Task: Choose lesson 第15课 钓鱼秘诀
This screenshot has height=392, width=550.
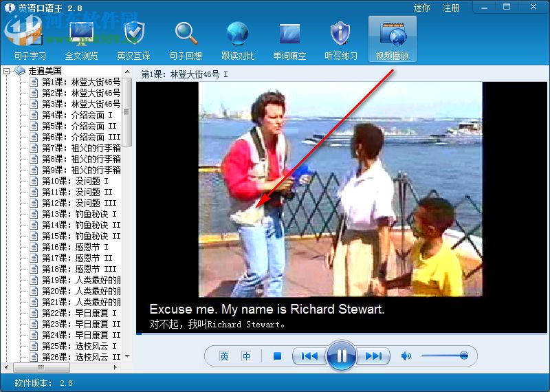Action: pos(81,236)
